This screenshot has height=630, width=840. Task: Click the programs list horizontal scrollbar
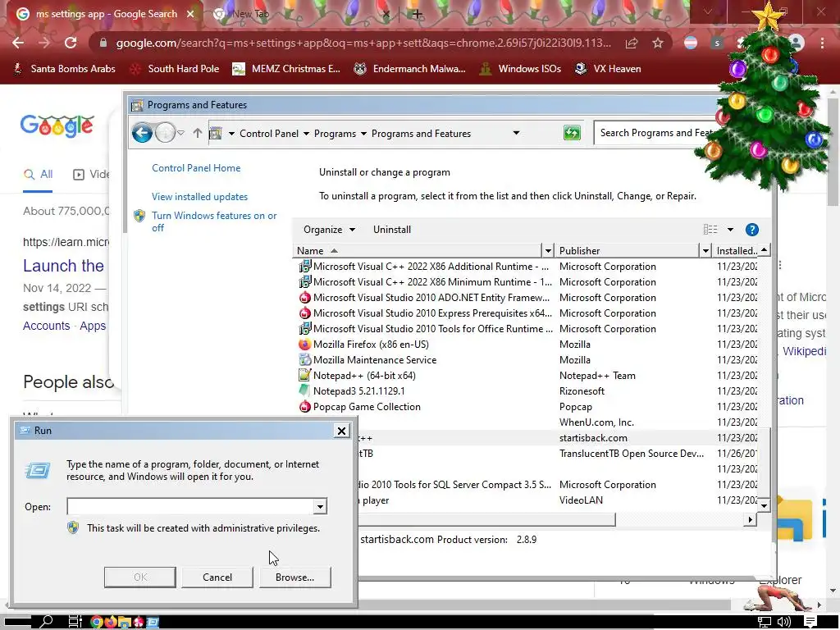486,519
